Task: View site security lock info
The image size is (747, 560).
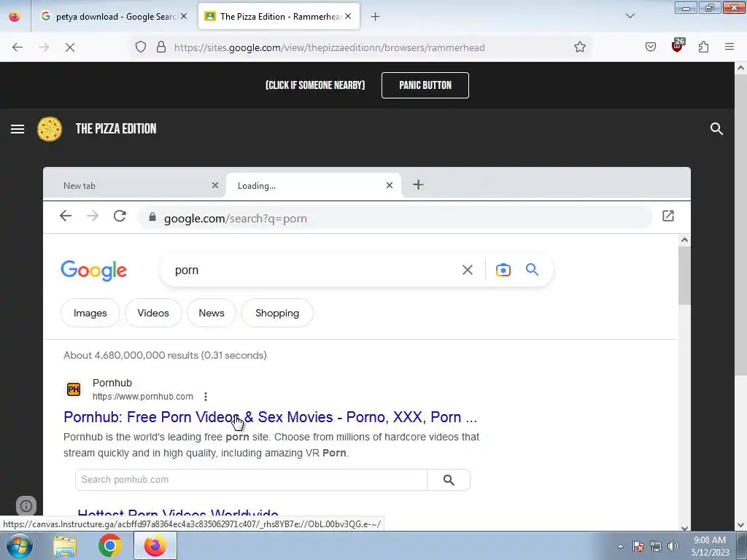Action: pos(161,47)
